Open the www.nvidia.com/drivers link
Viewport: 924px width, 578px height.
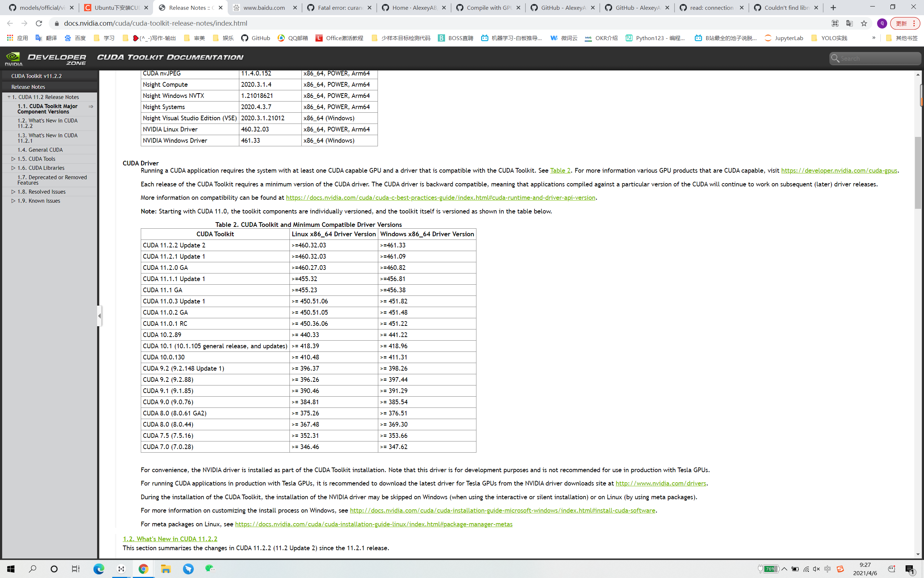pyautogui.click(x=661, y=483)
